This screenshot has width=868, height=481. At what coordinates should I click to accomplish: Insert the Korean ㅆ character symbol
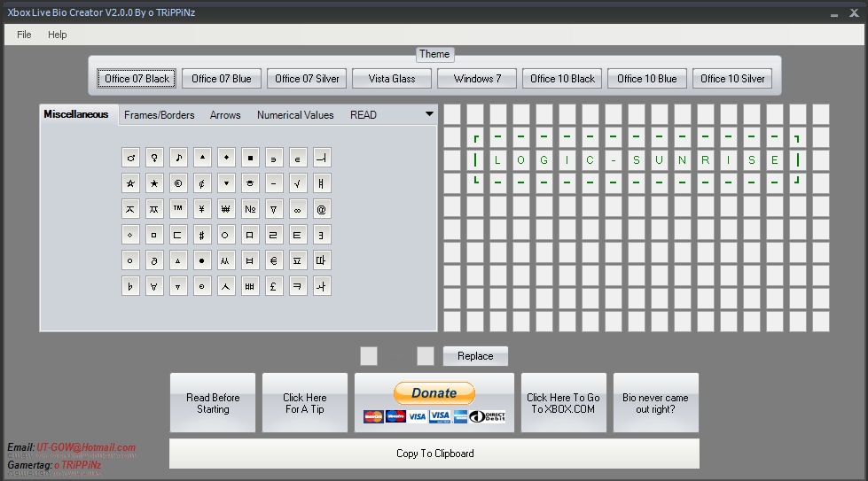(226, 260)
